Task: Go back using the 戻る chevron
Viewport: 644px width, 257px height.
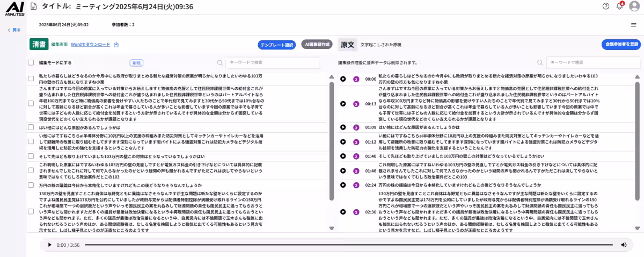Action: point(14,30)
